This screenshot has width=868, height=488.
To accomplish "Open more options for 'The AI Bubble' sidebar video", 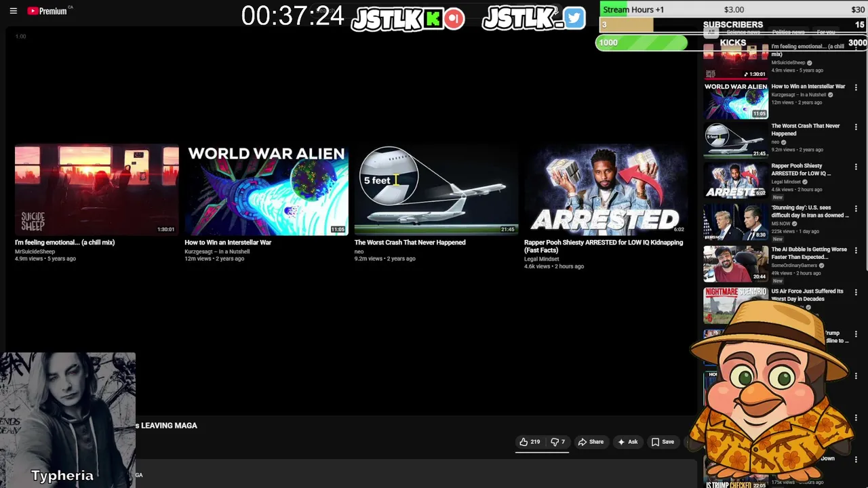I will point(856,251).
